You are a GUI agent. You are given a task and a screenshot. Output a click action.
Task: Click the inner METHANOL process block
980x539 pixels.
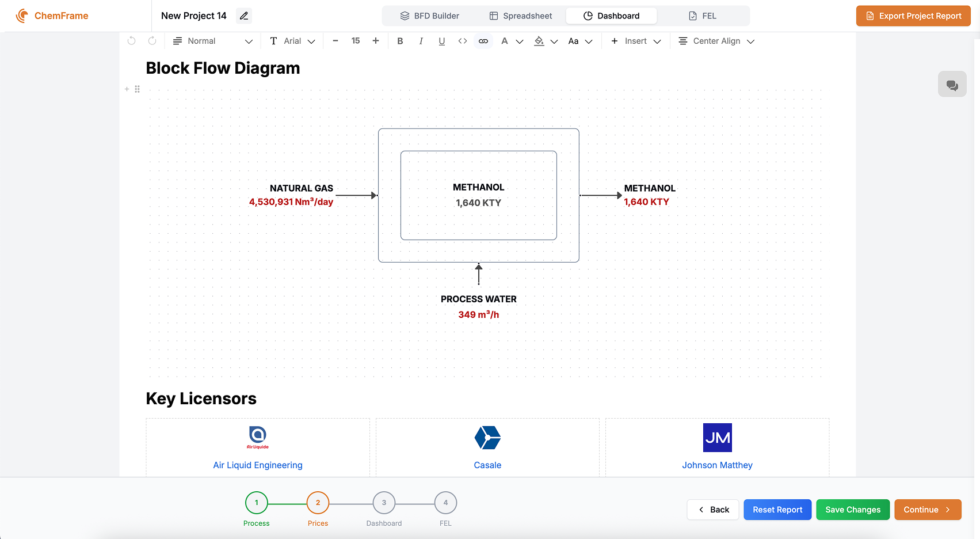click(479, 195)
